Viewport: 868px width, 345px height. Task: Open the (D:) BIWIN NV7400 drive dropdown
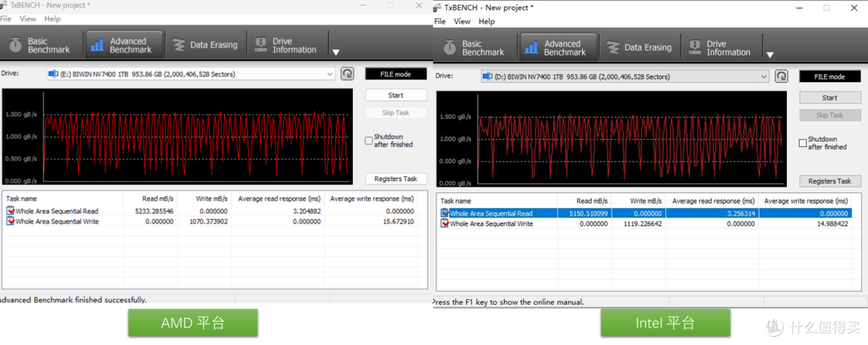[x=625, y=76]
